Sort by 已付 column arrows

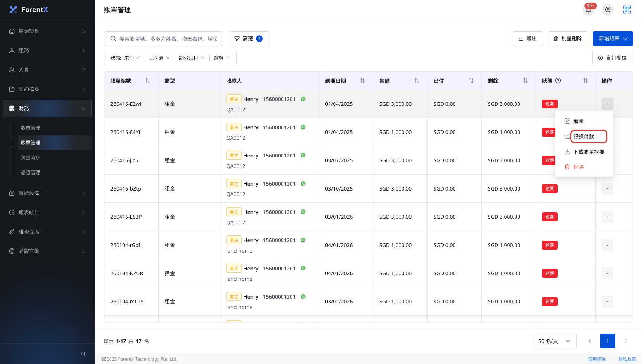pyautogui.click(x=471, y=81)
